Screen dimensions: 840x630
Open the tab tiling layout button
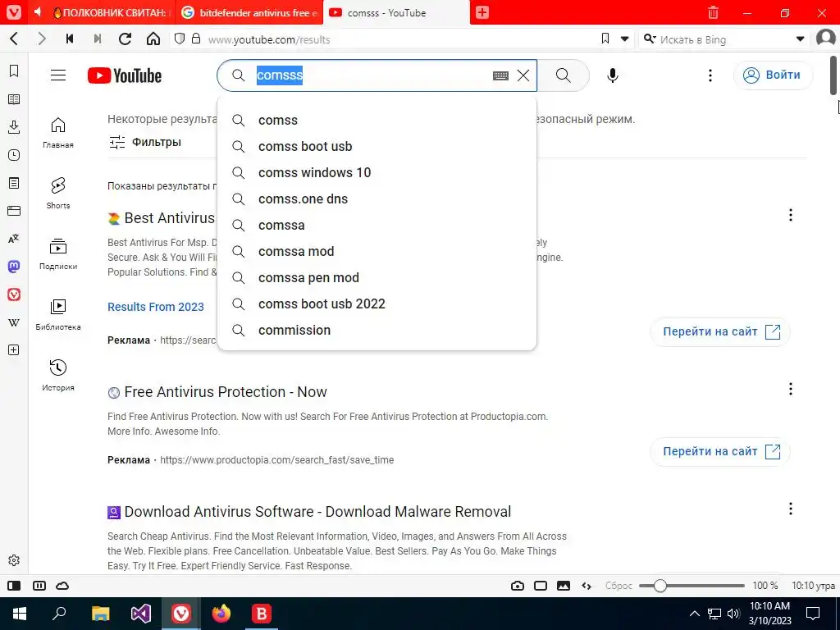click(x=541, y=586)
